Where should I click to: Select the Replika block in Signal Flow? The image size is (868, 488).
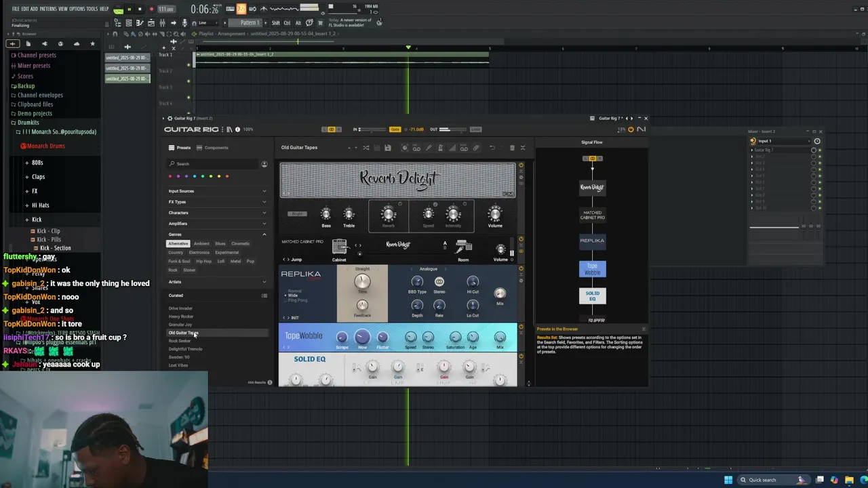pyautogui.click(x=592, y=241)
